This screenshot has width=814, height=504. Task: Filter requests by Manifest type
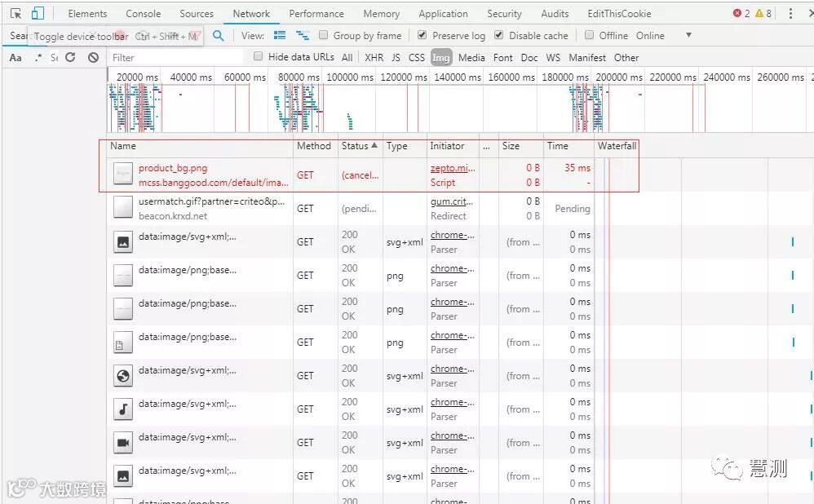tap(587, 58)
